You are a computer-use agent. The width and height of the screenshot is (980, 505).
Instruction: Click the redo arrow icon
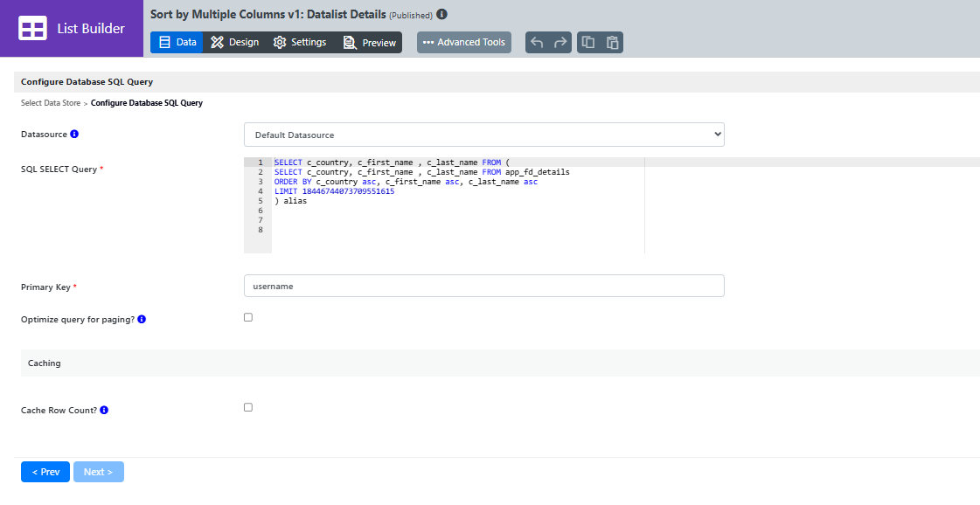(x=560, y=43)
